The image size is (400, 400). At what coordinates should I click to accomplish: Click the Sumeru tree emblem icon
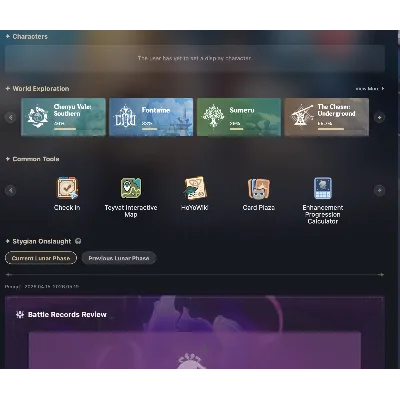point(213,116)
